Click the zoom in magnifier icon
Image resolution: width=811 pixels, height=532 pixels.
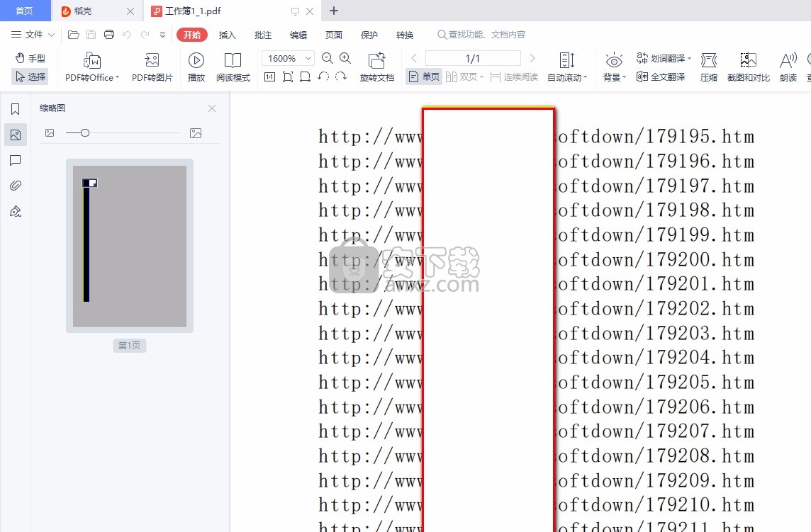[345, 58]
